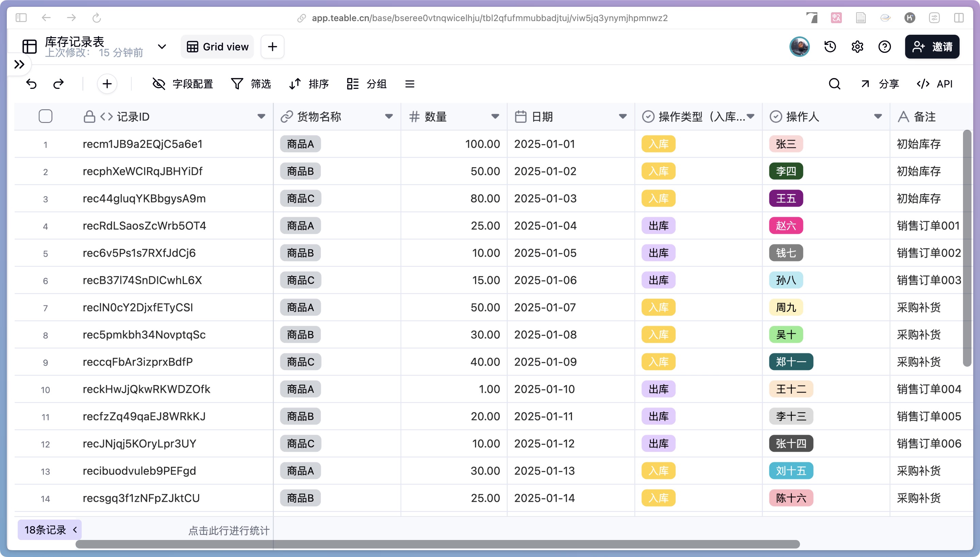
Task: Open the 数量 column dropdown arrow
Action: (495, 116)
